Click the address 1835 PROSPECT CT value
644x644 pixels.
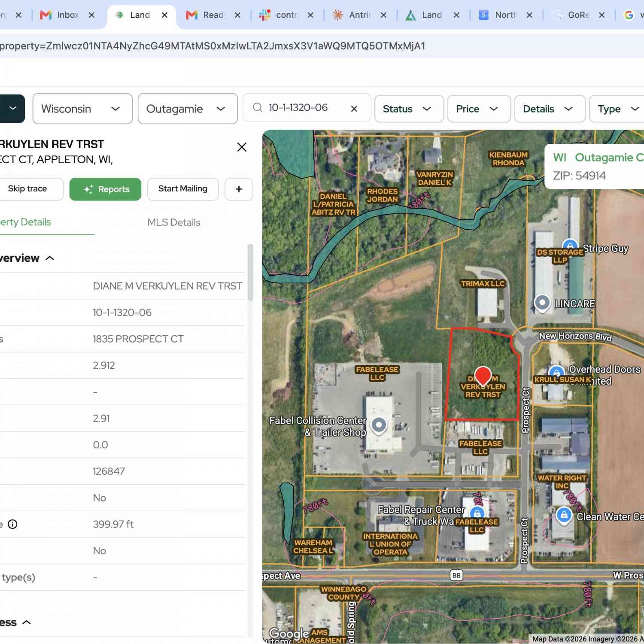138,339
